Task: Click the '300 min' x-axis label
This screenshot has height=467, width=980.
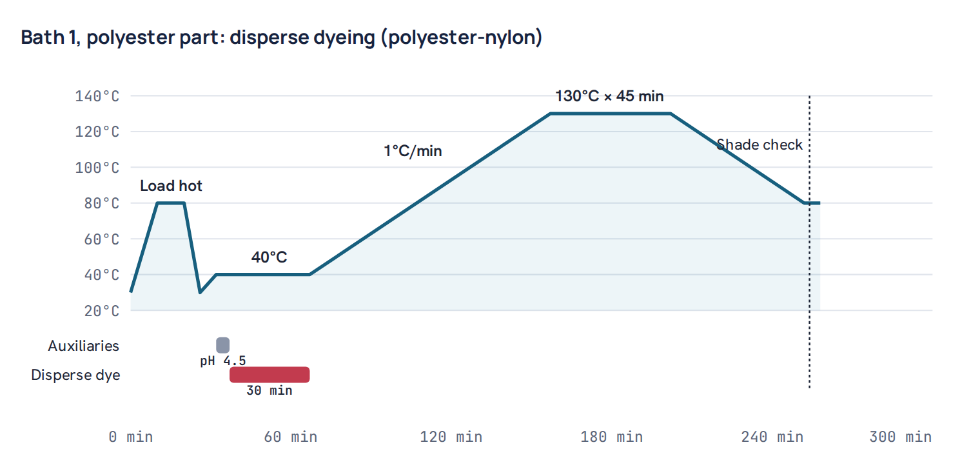Action: coord(901,437)
